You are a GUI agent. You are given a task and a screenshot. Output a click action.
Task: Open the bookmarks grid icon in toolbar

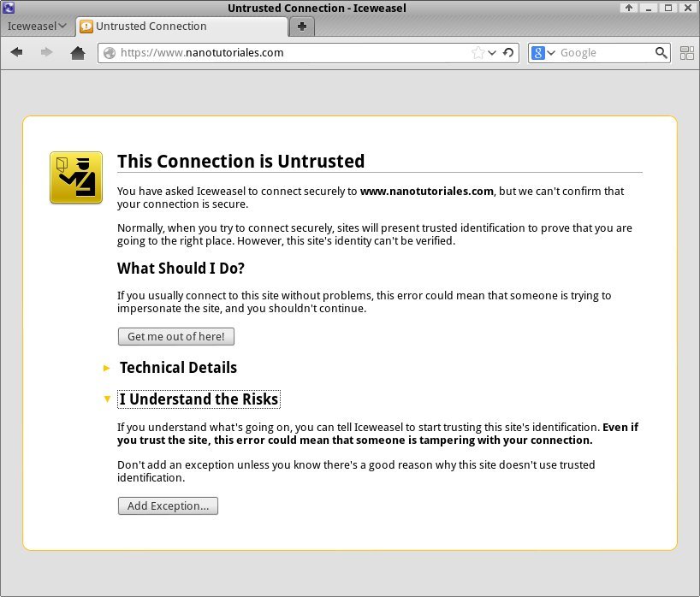(686, 53)
